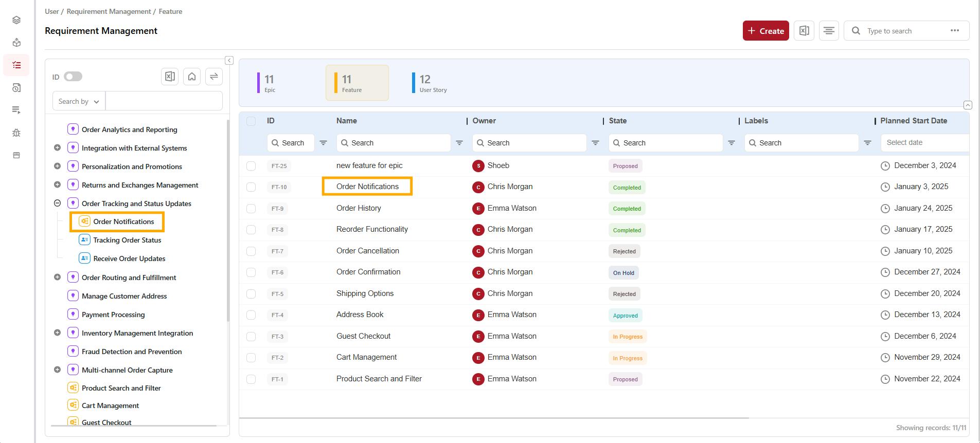Click the home icon in tree panel
This screenshot has width=980, height=443.
tap(192, 77)
